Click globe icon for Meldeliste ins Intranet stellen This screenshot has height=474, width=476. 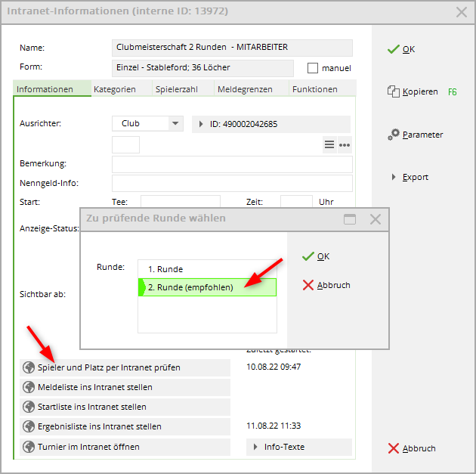pyautogui.click(x=29, y=387)
